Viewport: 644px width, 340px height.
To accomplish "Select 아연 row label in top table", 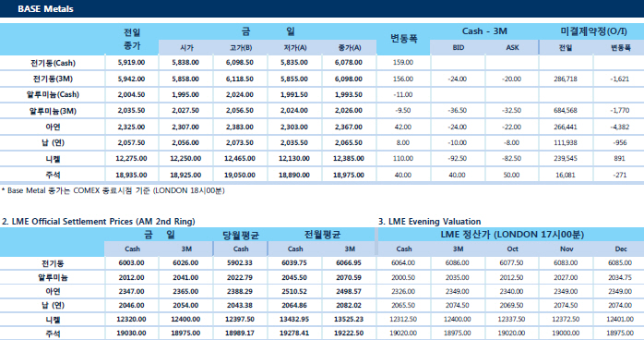I will [x=53, y=127].
